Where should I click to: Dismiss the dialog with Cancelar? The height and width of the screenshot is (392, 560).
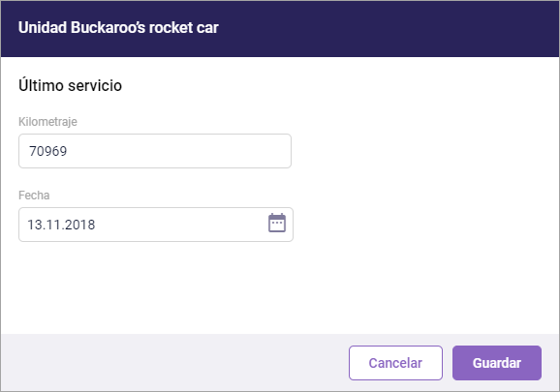click(x=395, y=363)
